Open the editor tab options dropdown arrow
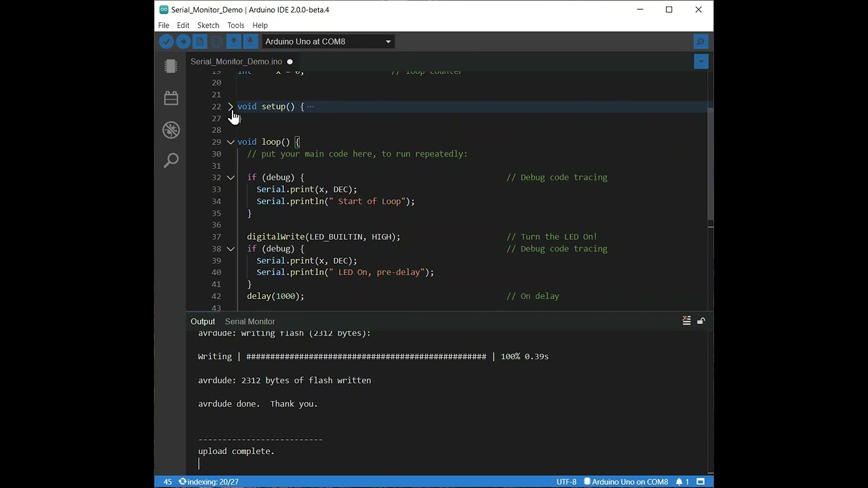 [701, 62]
